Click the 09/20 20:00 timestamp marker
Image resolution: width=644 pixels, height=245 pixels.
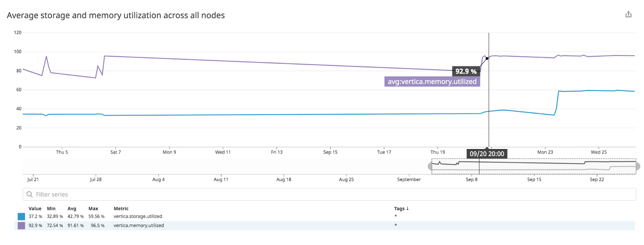tap(487, 154)
